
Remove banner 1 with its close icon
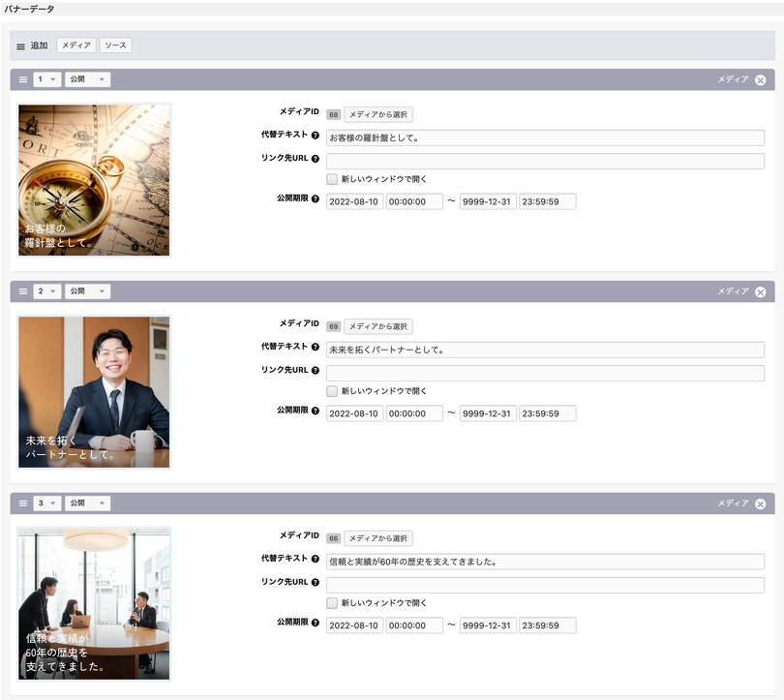click(760, 79)
